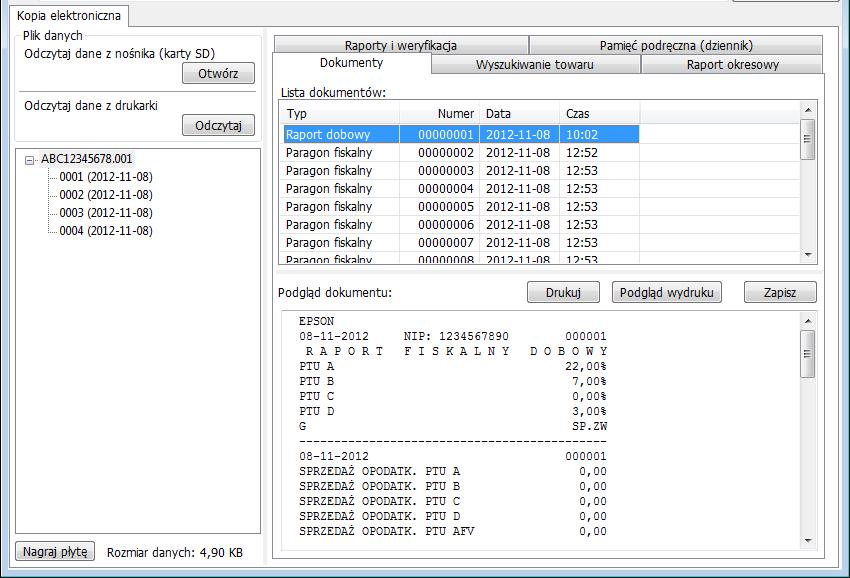Screen dimensions: 850x578
Task: Click the Nagraj płytę button
Action: click(55, 551)
